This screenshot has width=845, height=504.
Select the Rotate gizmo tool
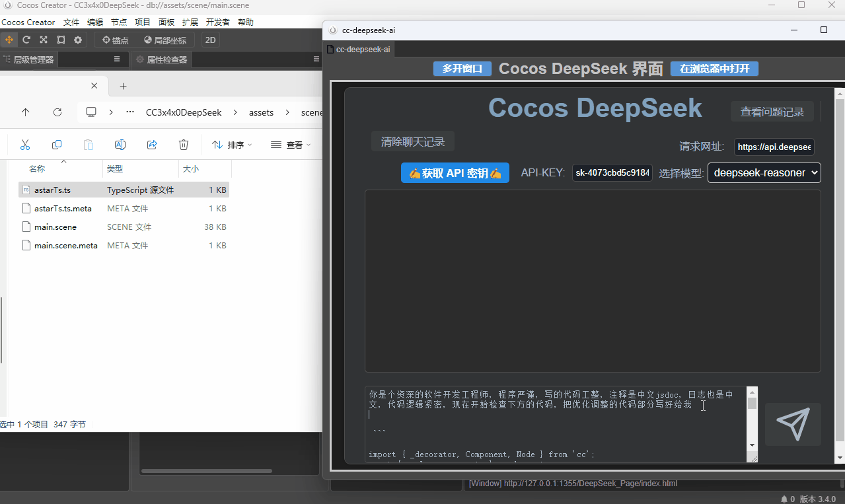(x=26, y=40)
